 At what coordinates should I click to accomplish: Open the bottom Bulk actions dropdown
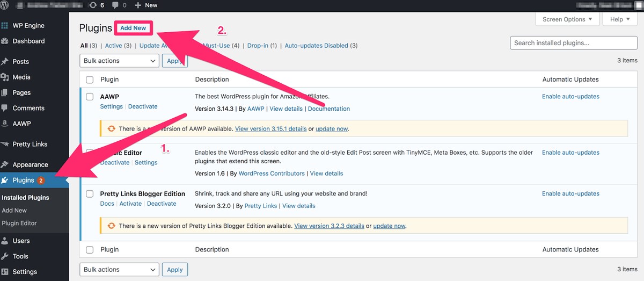(x=119, y=270)
